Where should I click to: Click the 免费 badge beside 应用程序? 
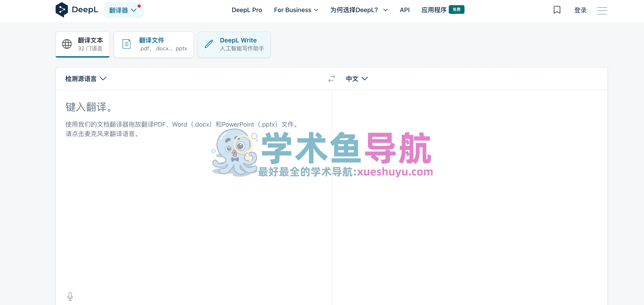tap(457, 9)
